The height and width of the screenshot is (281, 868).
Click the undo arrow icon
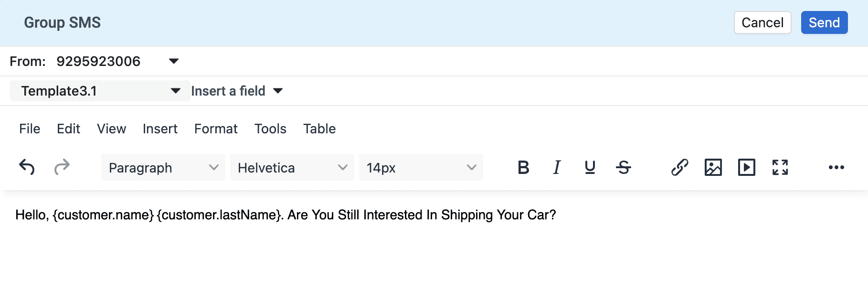pos(27,167)
